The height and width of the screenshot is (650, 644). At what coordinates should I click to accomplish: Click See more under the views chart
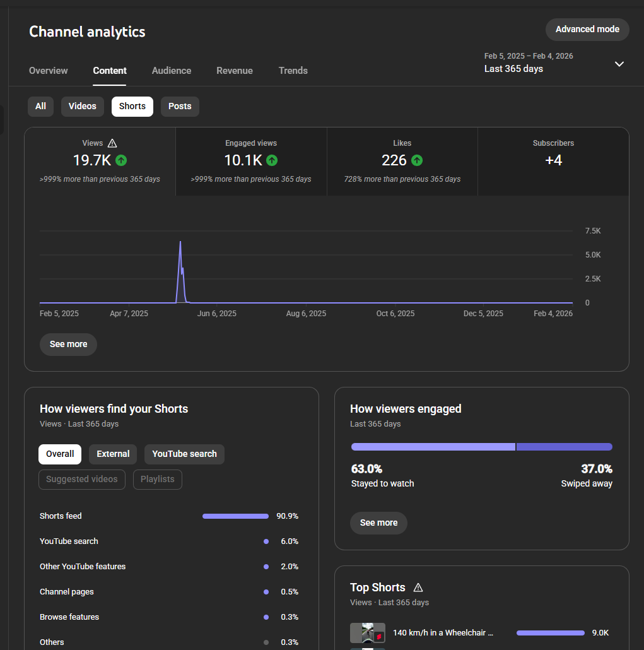(x=68, y=345)
